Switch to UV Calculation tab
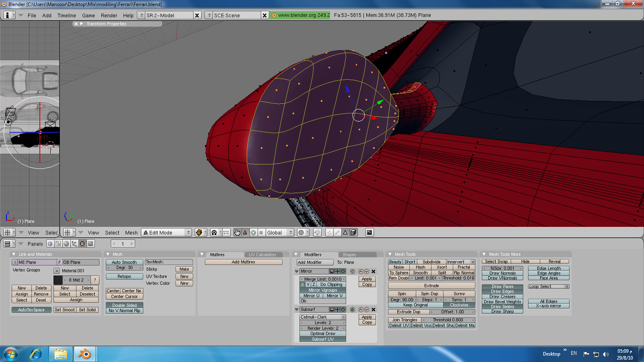 pos(262,255)
